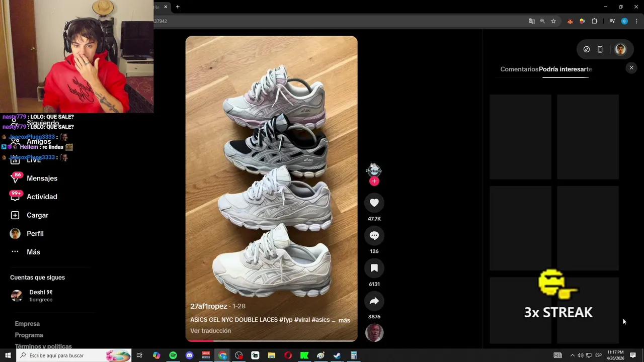Open Voicemeeter from the taskbar
The image size is (644, 362).
coord(206,355)
